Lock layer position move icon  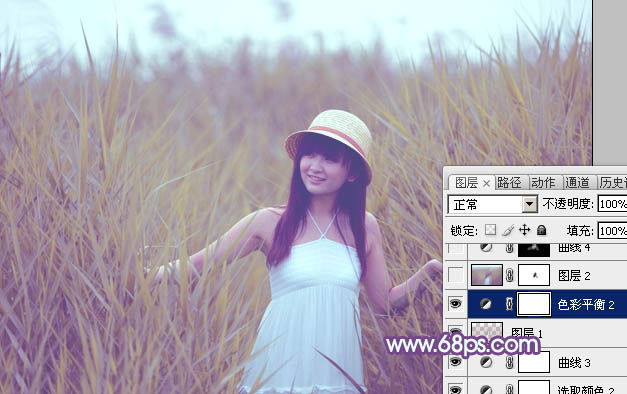524,230
